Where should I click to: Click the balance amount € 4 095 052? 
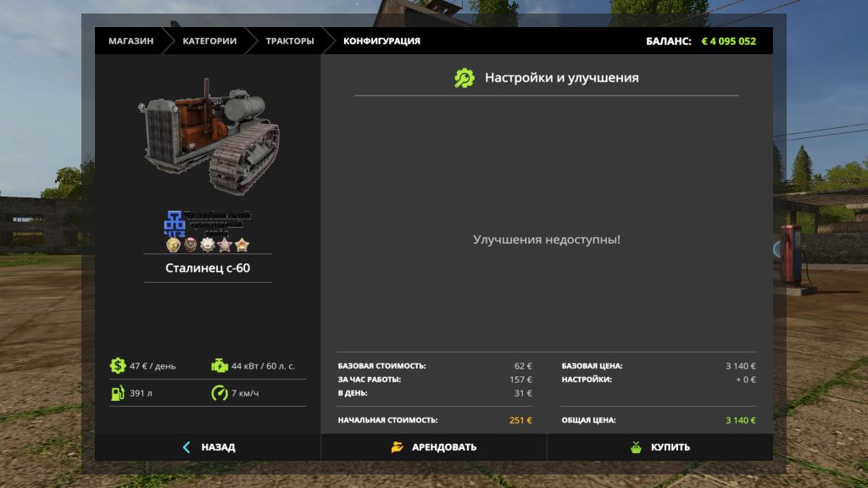728,41
